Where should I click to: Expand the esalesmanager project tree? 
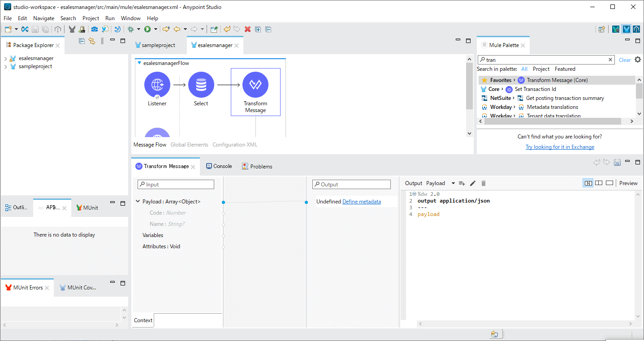pyautogui.click(x=5, y=59)
